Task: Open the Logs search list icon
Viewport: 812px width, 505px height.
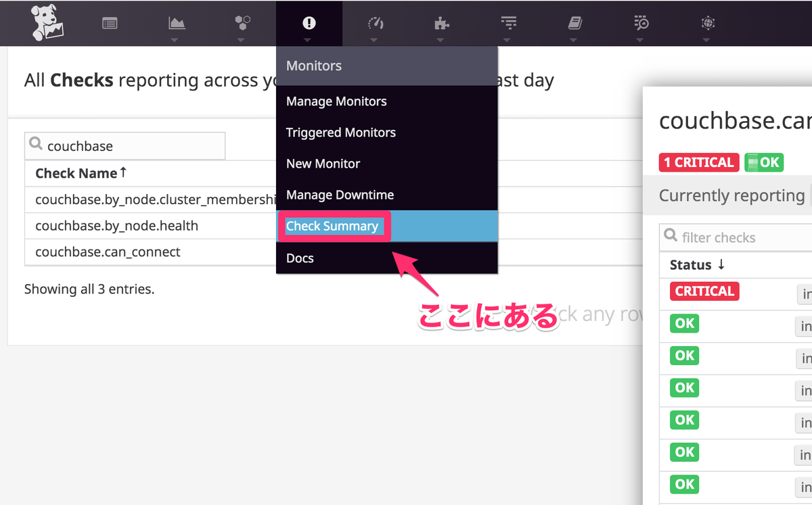Action: tap(641, 23)
